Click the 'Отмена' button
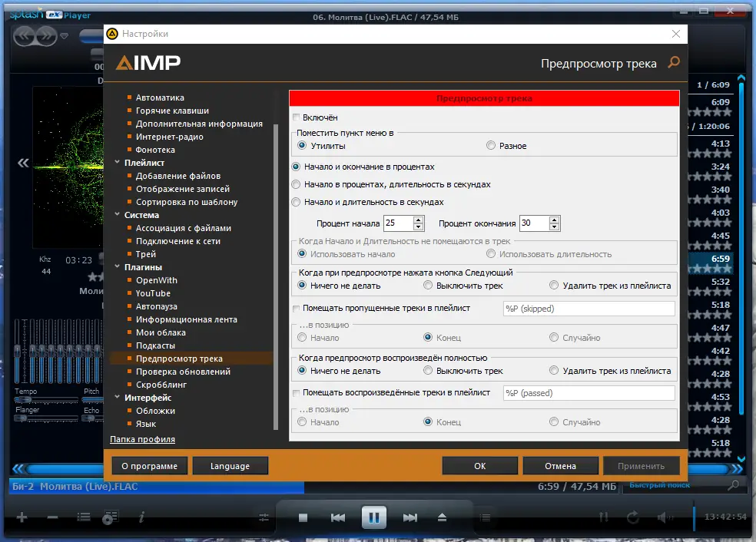 coord(560,466)
